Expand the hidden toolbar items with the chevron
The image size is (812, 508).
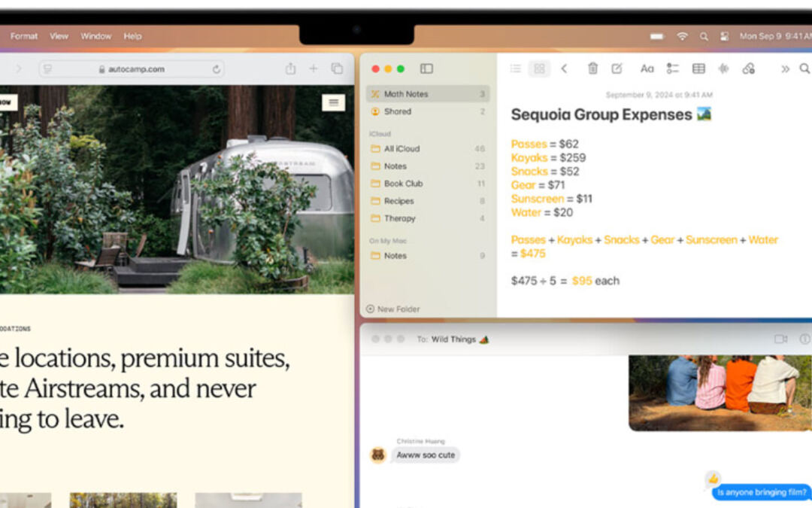pos(785,68)
